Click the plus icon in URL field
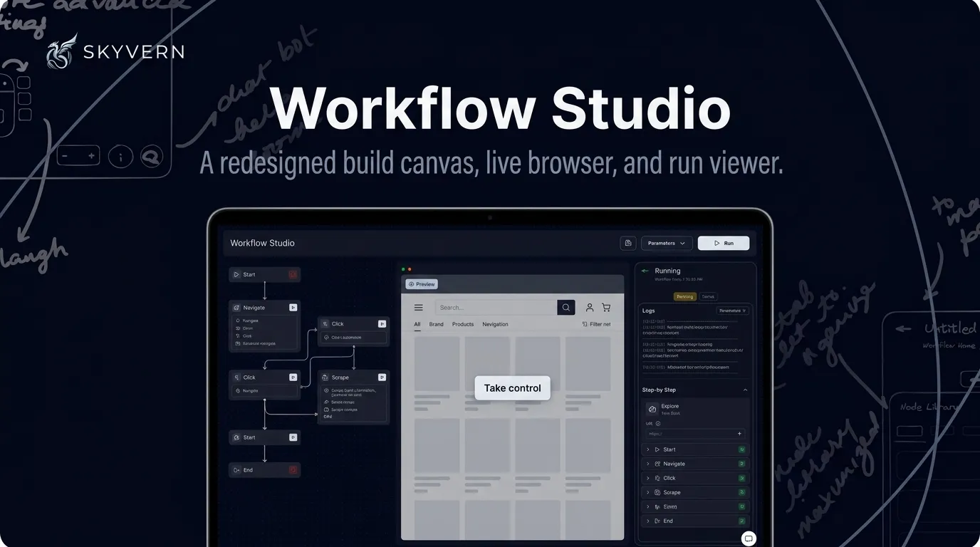980x547 pixels. click(x=739, y=434)
